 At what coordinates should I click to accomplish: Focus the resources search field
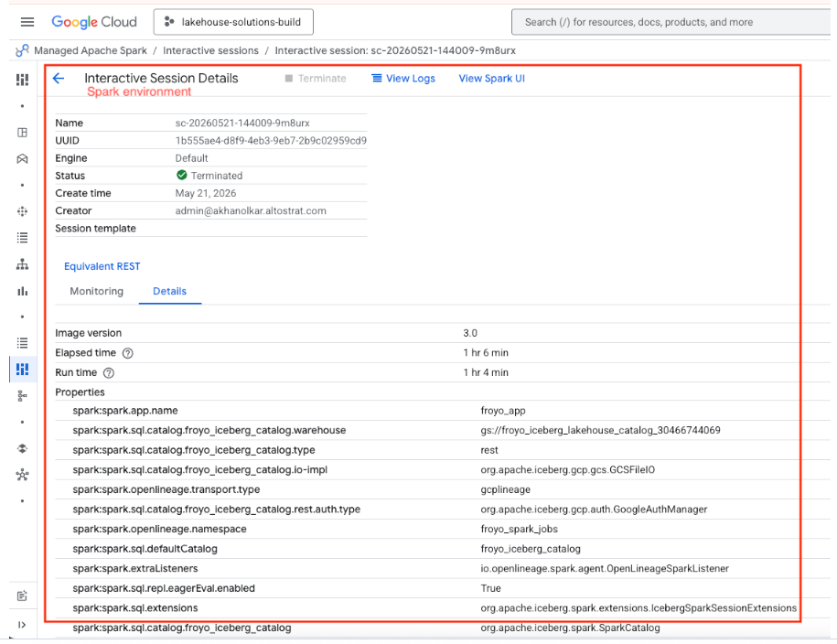click(672, 22)
